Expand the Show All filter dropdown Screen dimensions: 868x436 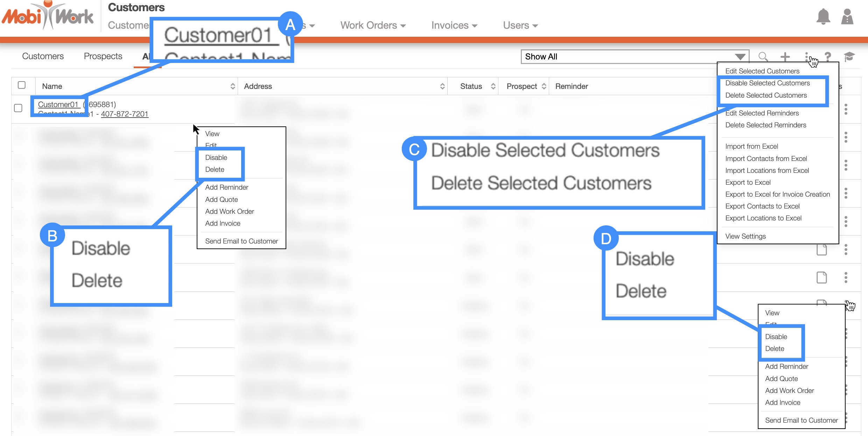pyautogui.click(x=635, y=57)
